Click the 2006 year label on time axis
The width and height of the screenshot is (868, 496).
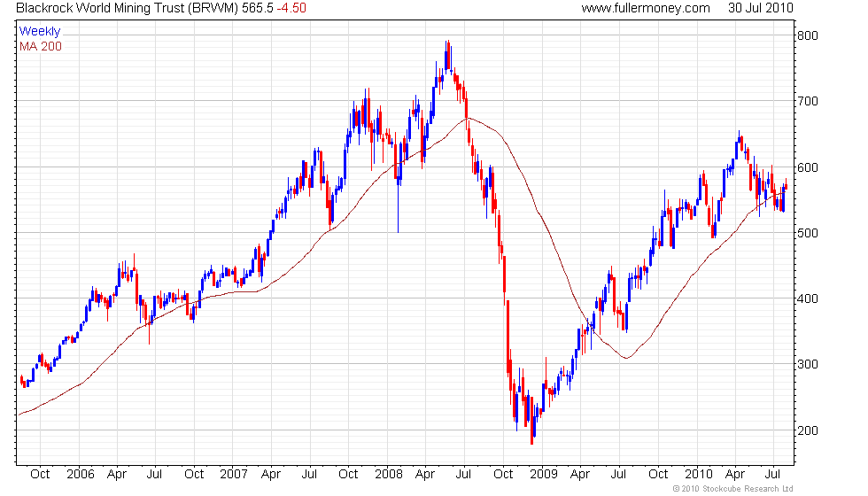tap(81, 475)
